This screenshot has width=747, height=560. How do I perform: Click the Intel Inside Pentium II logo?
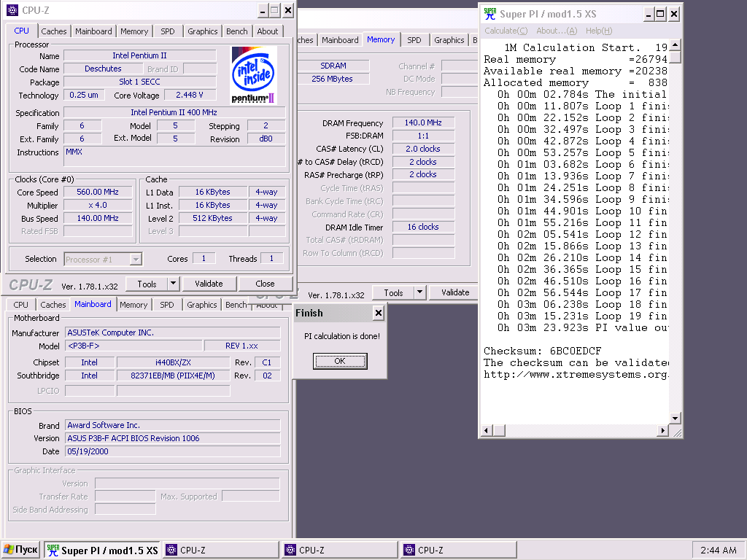[253, 75]
